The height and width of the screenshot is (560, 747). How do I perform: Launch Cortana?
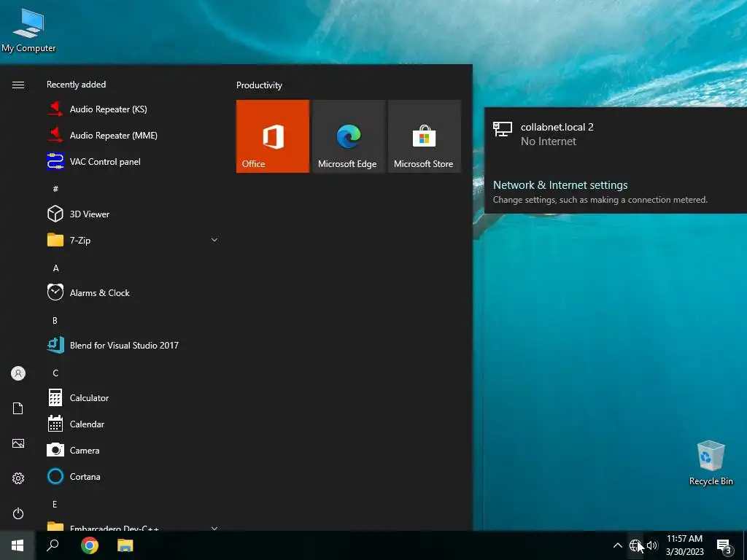pos(133,476)
